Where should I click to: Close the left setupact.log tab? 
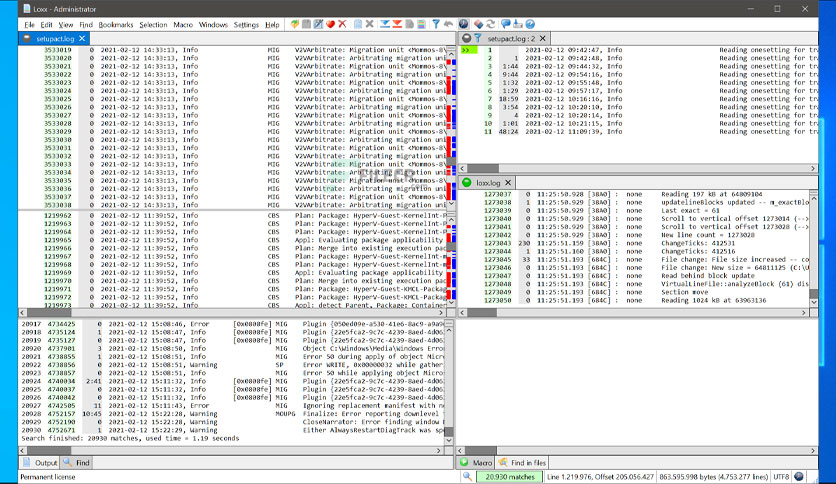(82, 38)
